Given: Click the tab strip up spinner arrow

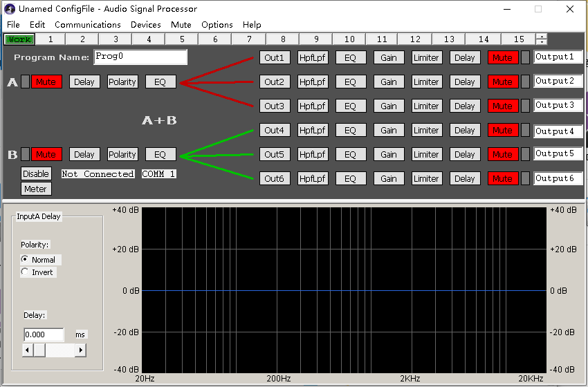Looking at the screenshot, I should tap(542, 37).
